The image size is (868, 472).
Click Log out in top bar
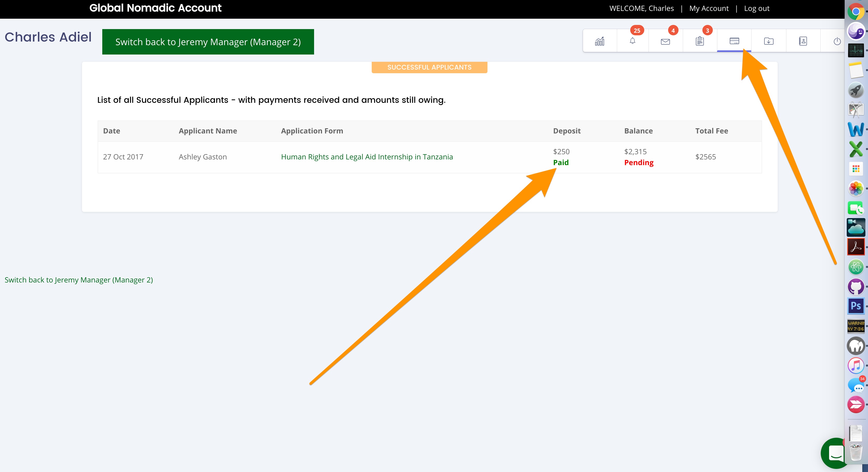coord(756,8)
